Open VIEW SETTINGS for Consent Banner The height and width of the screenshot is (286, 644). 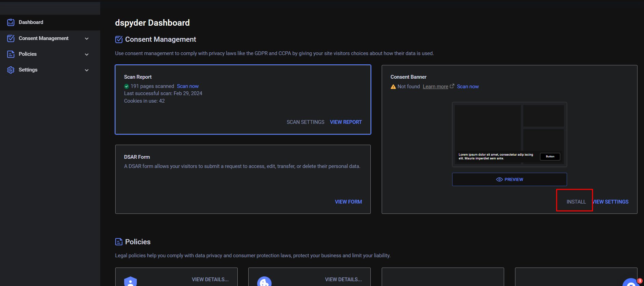click(610, 202)
